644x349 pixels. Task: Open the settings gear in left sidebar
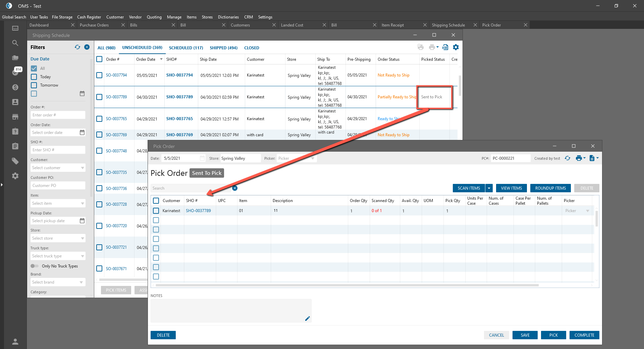tap(15, 176)
